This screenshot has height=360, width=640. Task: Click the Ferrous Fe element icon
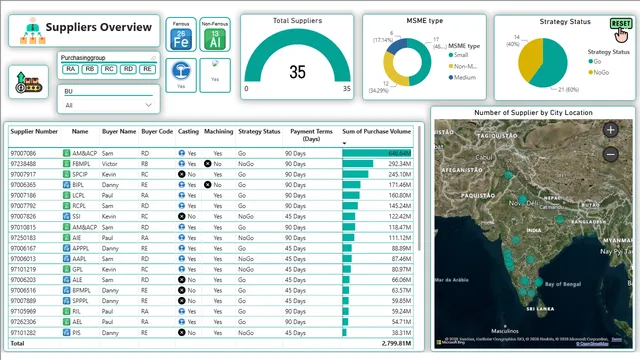pos(181,40)
